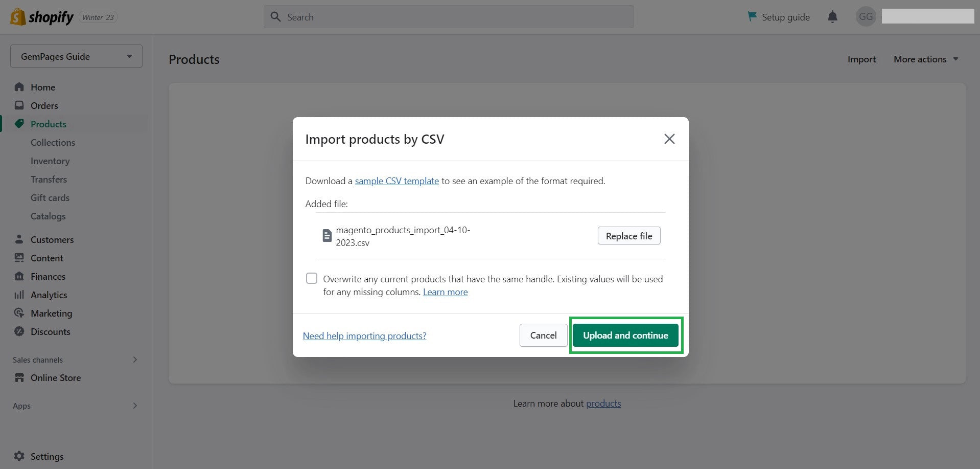Open Settings via gear icon
This screenshot has height=469, width=980.
click(19, 456)
